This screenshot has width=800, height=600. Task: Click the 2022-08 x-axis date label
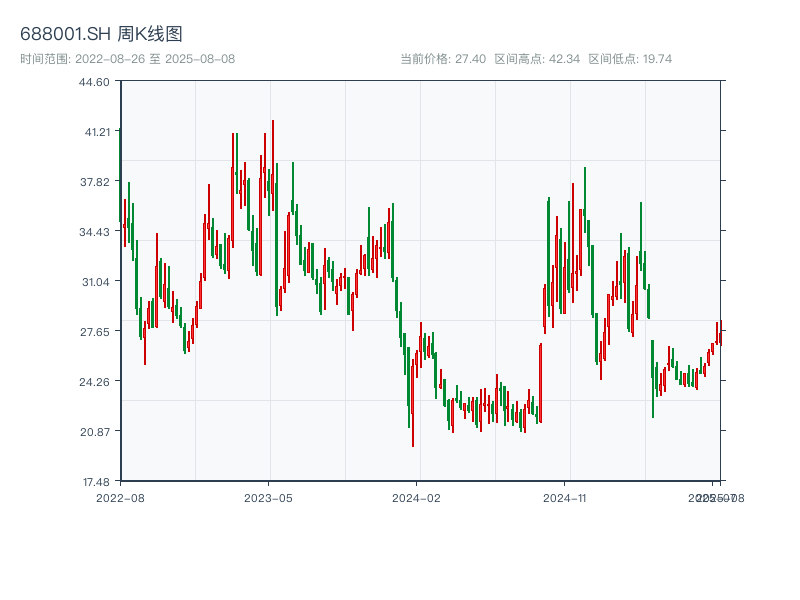point(120,497)
